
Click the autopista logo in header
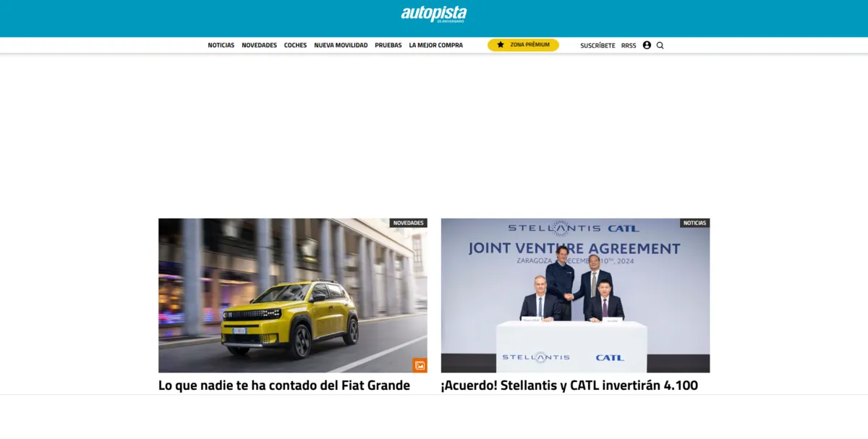click(434, 14)
